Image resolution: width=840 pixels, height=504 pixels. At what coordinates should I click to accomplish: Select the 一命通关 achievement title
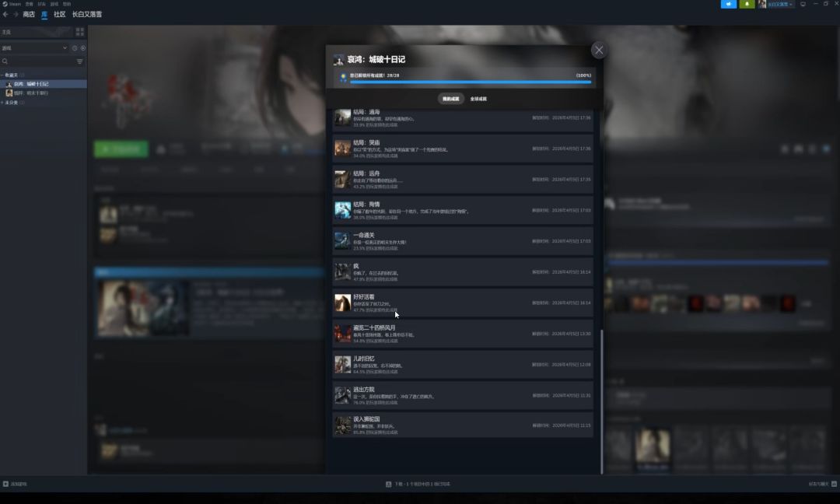(364, 235)
